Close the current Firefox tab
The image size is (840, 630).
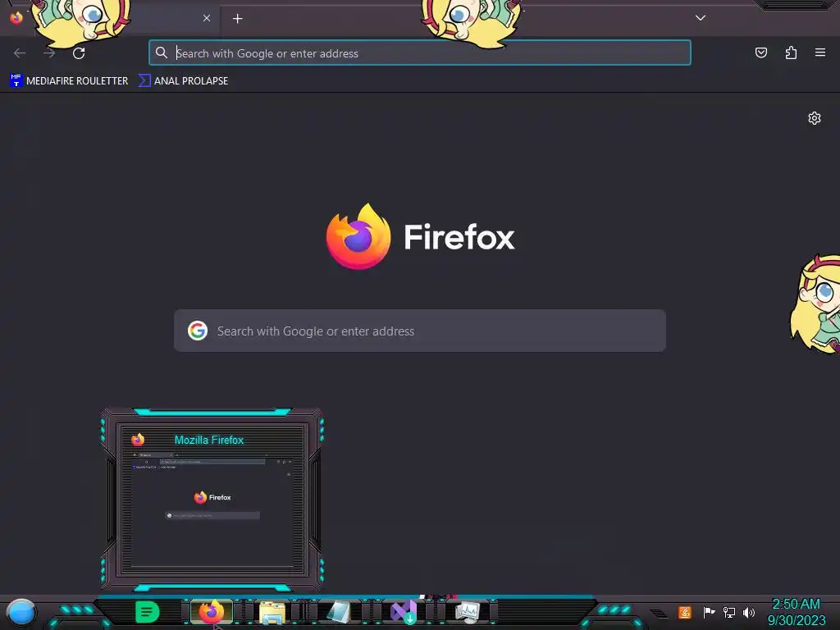pos(207,18)
